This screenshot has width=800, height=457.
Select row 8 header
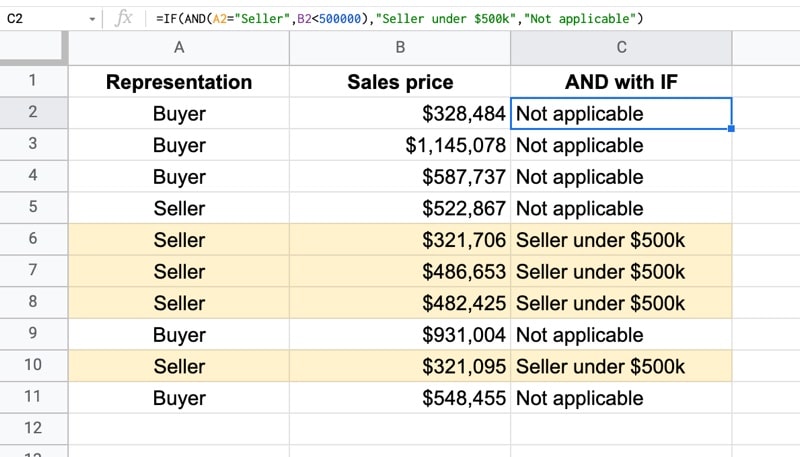click(34, 302)
